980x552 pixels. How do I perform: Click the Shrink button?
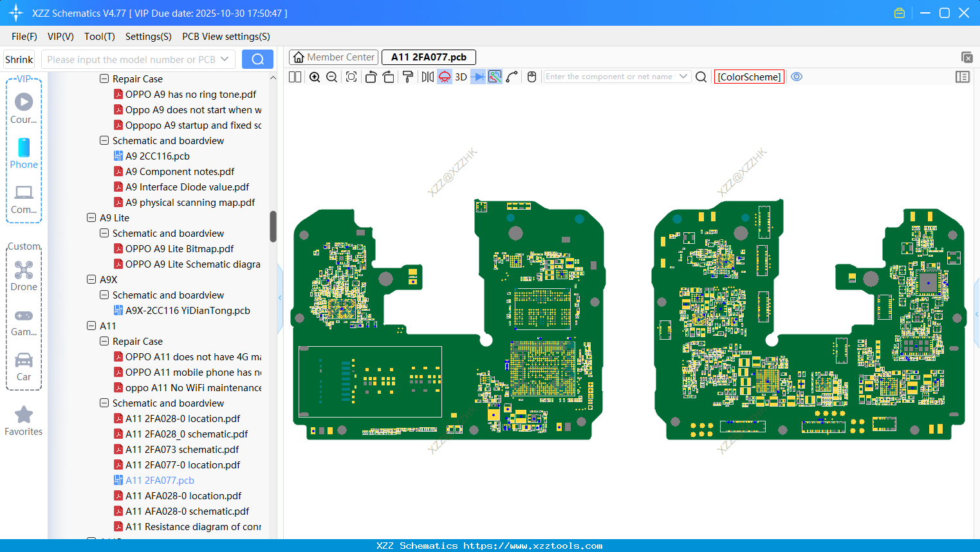point(19,60)
